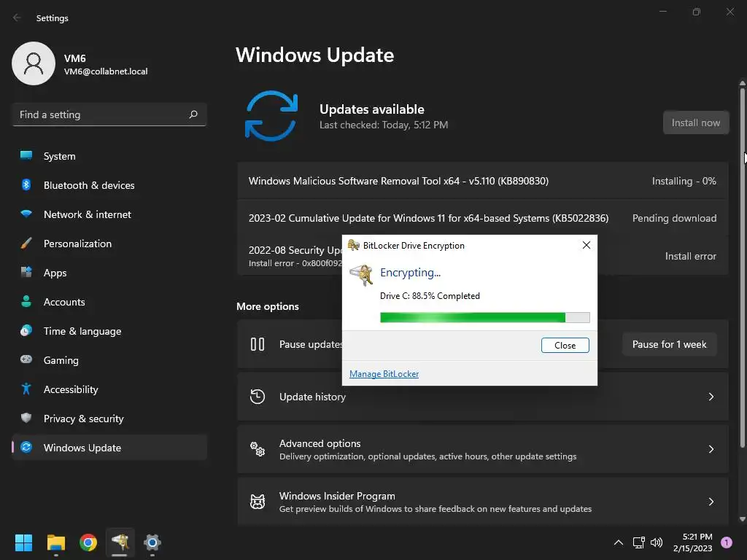
Task: Click the Windows Insider Program cat icon
Action: (258, 502)
